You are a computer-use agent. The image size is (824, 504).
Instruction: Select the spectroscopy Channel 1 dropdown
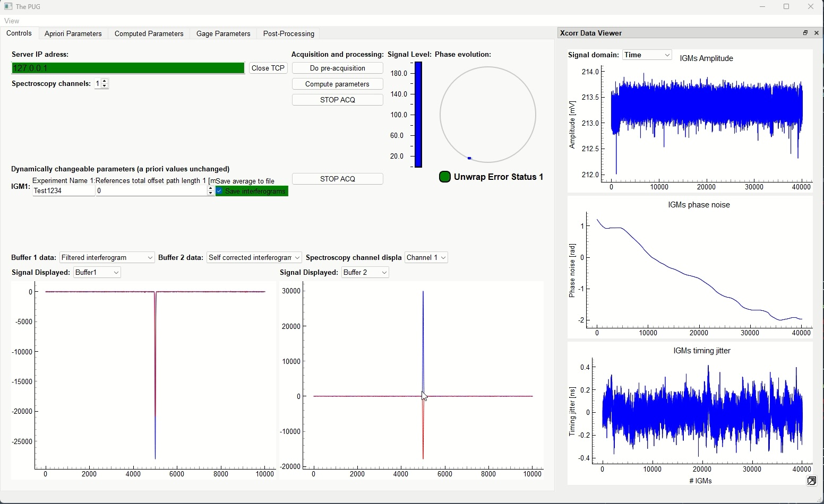426,258
